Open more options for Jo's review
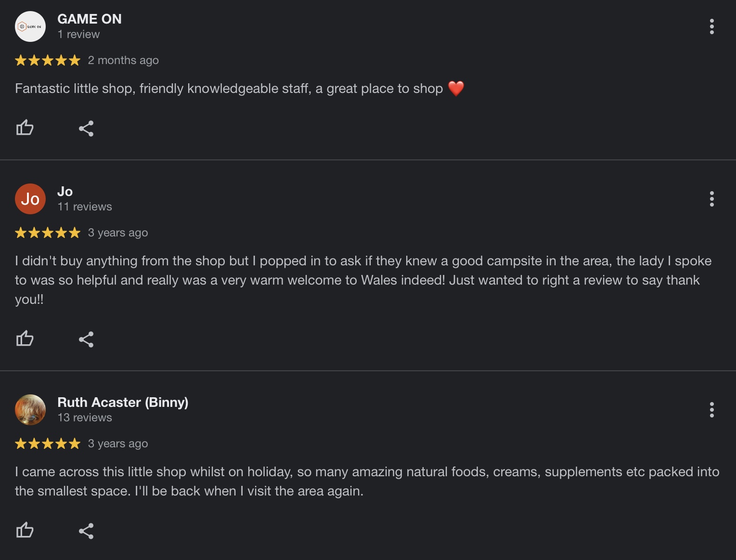 [x=711, y=199]
